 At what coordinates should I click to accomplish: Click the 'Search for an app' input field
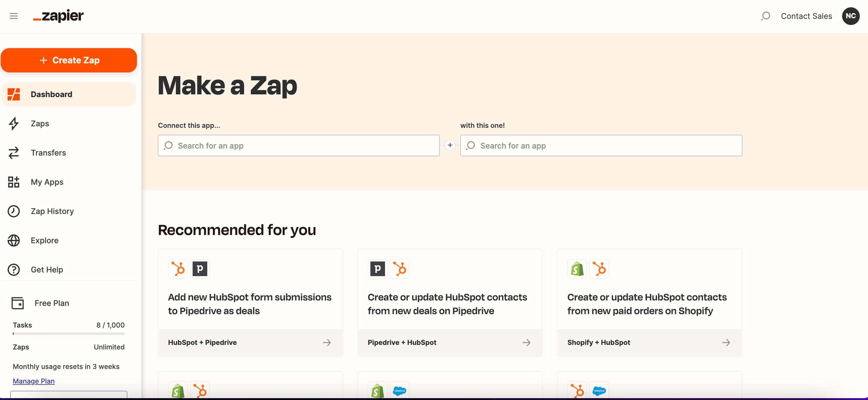[x=298, y=146]
